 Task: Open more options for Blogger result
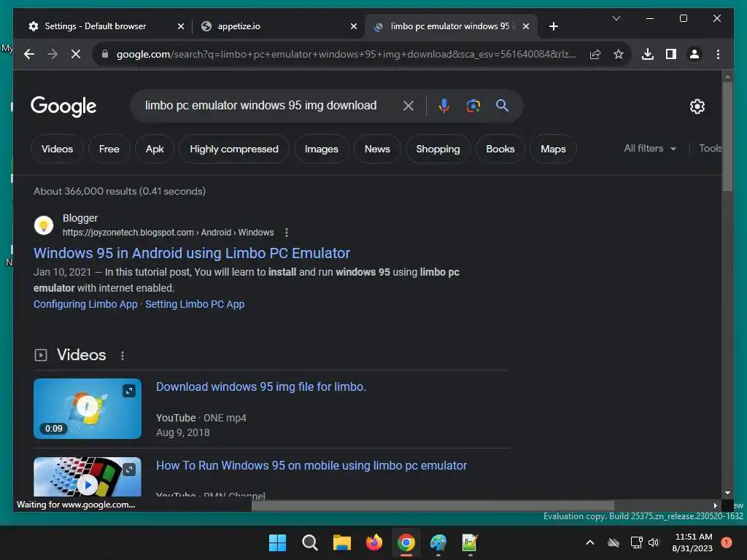pos(286,233)
